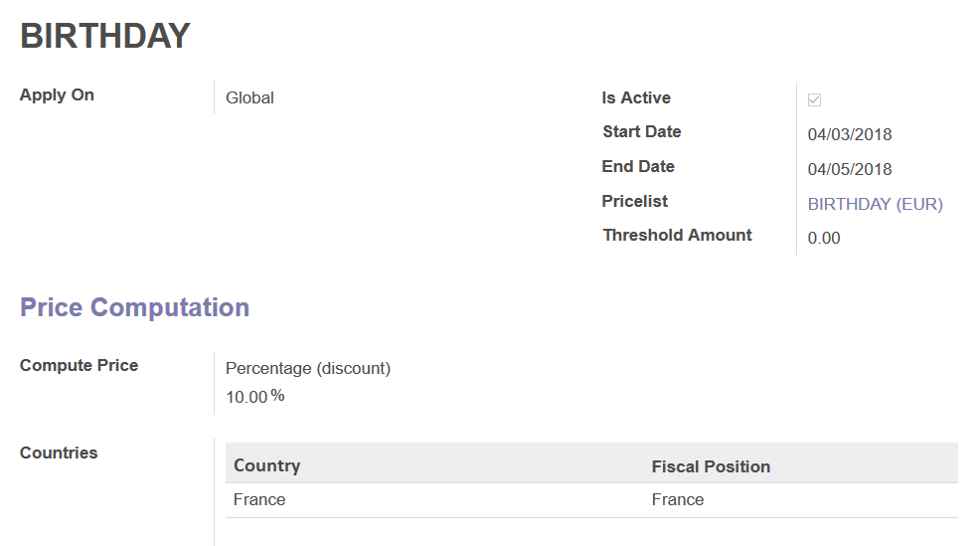Toggle the Is Active checkbox
Image resolution: width=980 pixels, height=546 pixels.
click(814, 99)
